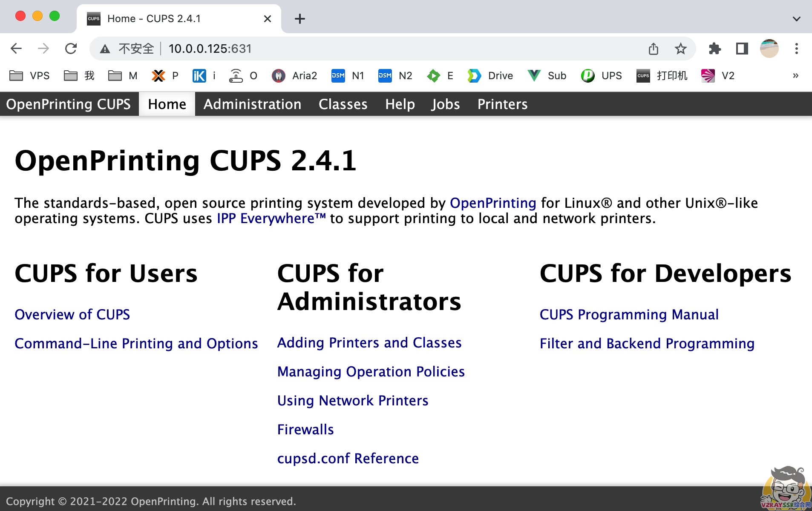This screenshot has width=812, height=511.
Task: Open the Jobs tab
Action: [x=445, y=104]
